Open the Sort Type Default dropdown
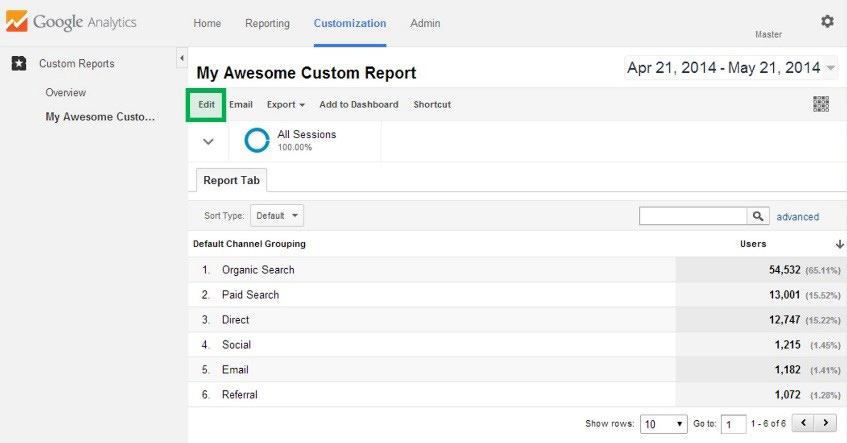The height and width of the screenshot is (443, 847). (277, 216)
